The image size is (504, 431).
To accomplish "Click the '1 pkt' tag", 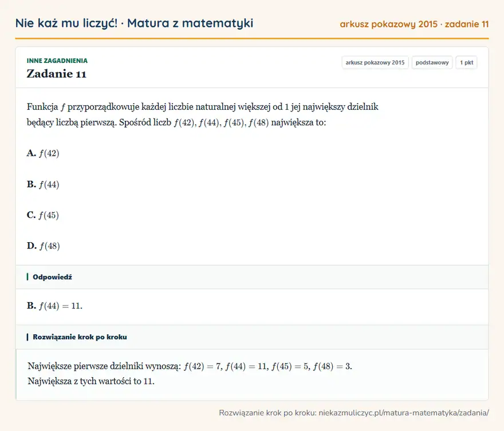I will (466, 62).
